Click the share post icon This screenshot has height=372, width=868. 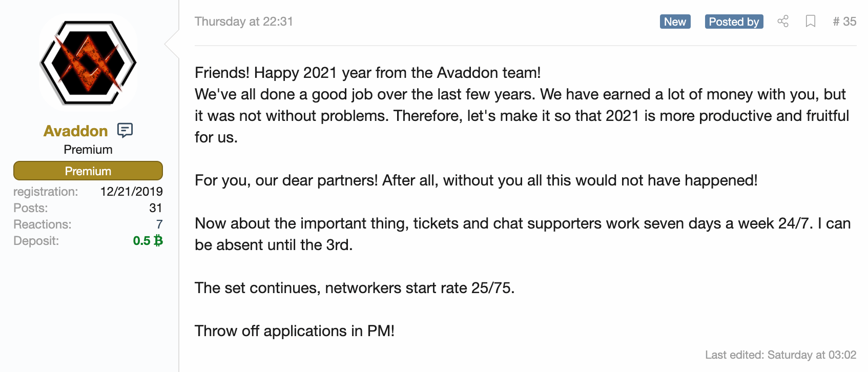tap(783, 21)
